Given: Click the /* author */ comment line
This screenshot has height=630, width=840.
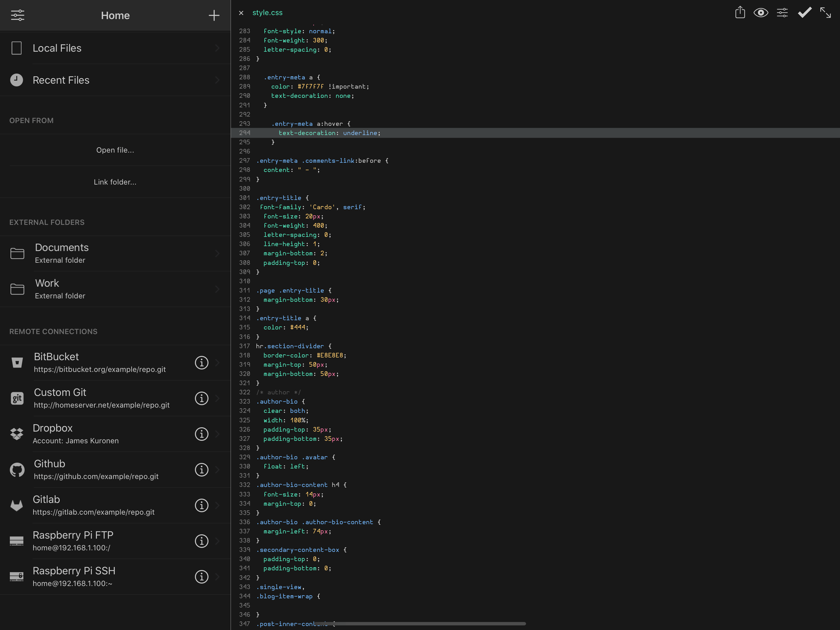Looking at the screenshot, I should click(x=278, y=393).
